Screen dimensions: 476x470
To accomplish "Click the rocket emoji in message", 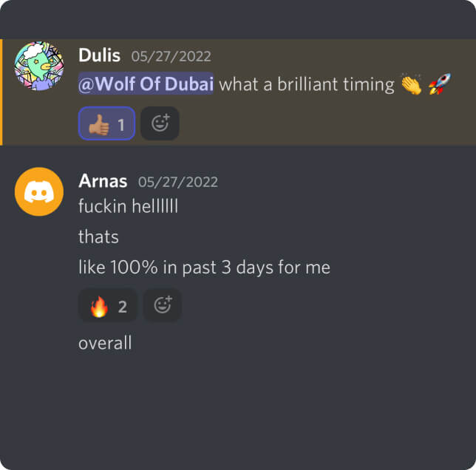I will (440, 84).
